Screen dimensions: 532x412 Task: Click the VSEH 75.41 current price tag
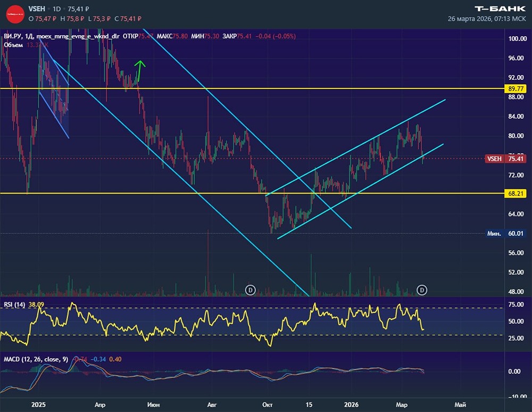click(x=505, y=159)
